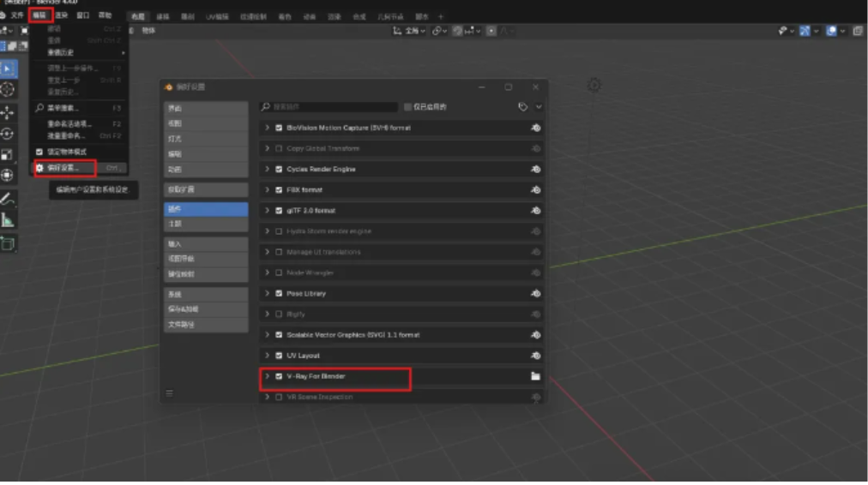Choose Preferences (偏好设置) in the Edit menu
868x485 pixels.
pos(81,168)
